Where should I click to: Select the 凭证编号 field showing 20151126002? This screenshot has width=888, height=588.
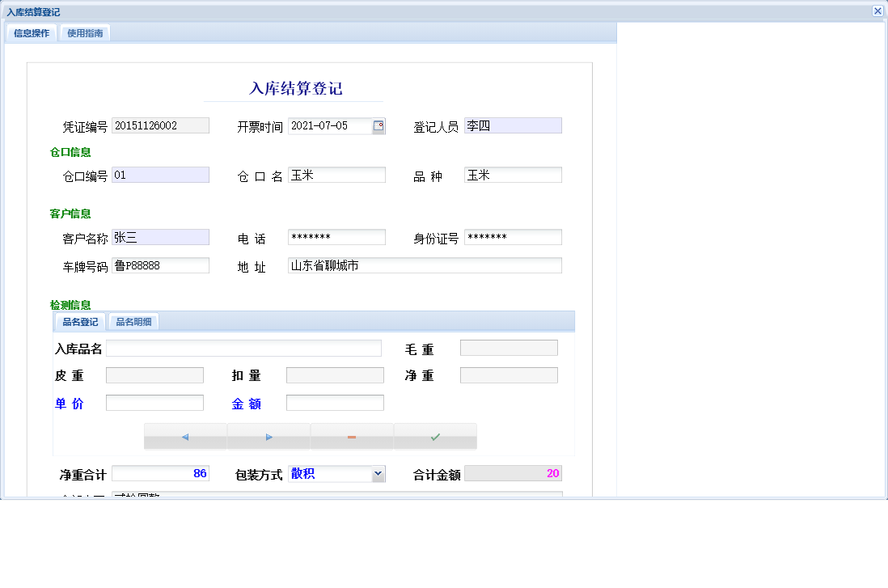pyautogui.click(x=159, y=125)
